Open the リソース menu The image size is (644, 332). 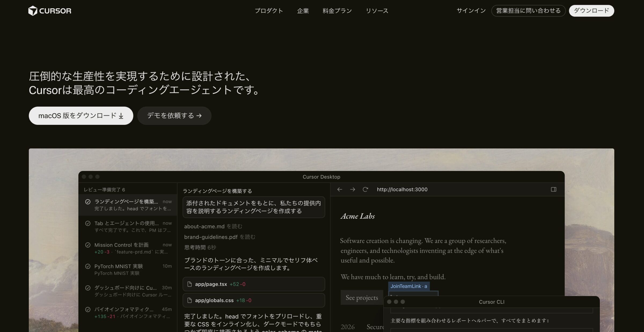click(377, 11)
